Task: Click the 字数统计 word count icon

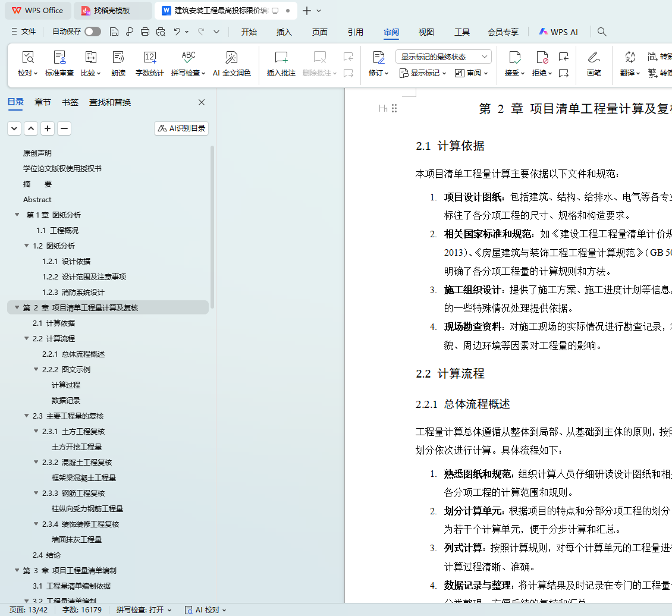Action: [x=150, y=58]
